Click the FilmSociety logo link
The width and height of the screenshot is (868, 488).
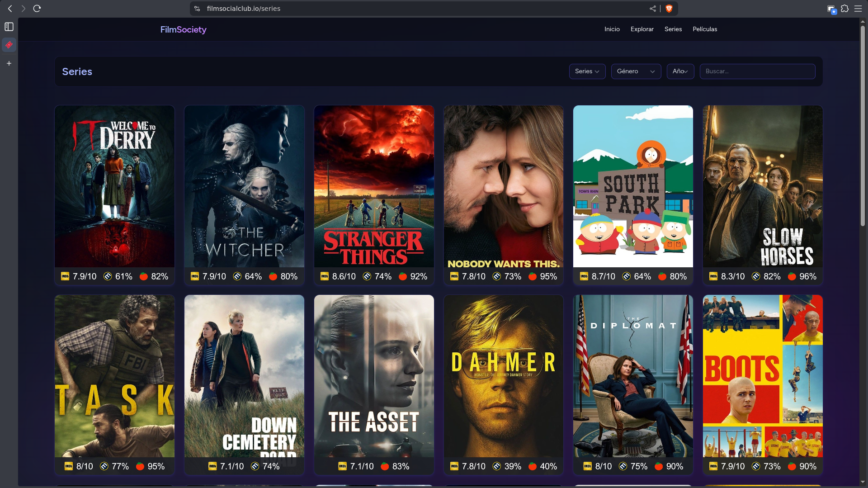pyautogui.click(x=183, y=29)
